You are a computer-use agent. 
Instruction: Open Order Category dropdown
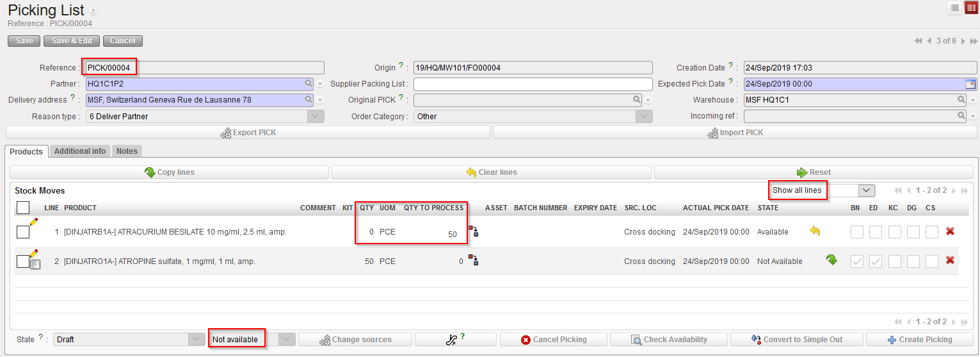[x=644, y=116]
